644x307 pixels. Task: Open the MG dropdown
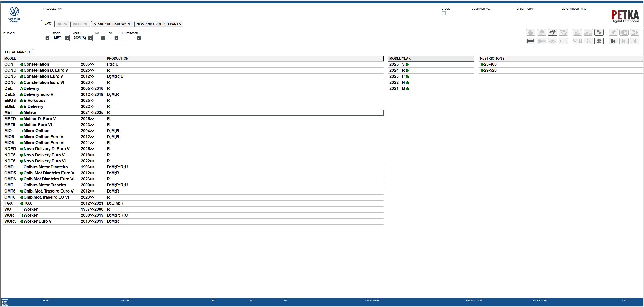[103, 38]
